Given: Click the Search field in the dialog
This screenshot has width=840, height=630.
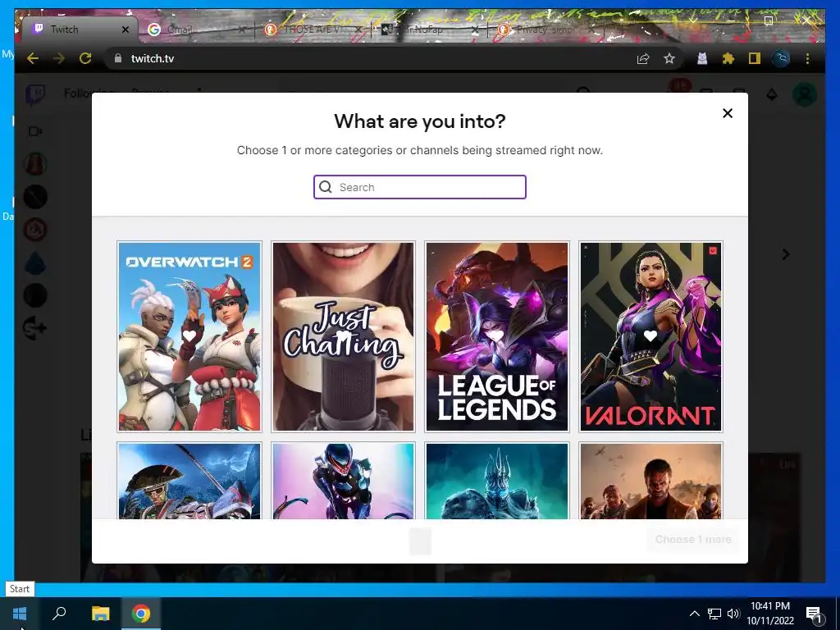Looking at the screenshot, I should pyautogui.click(x=419, y=187).
